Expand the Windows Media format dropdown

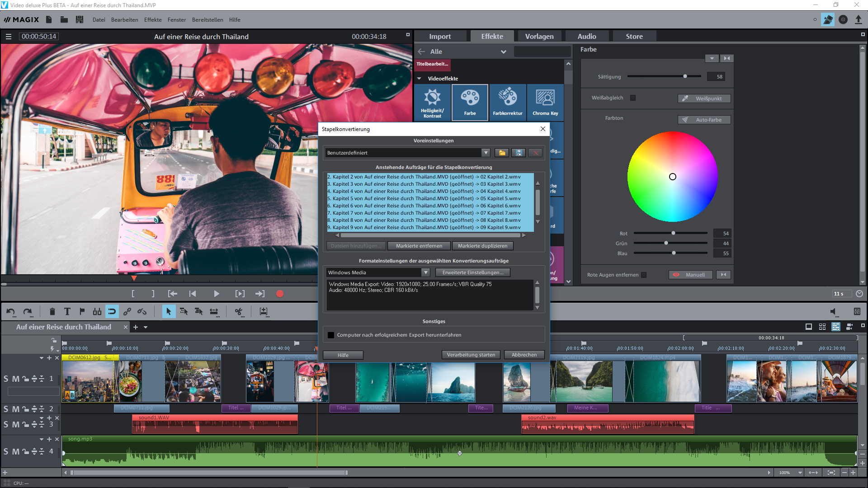tap(425, 272)
